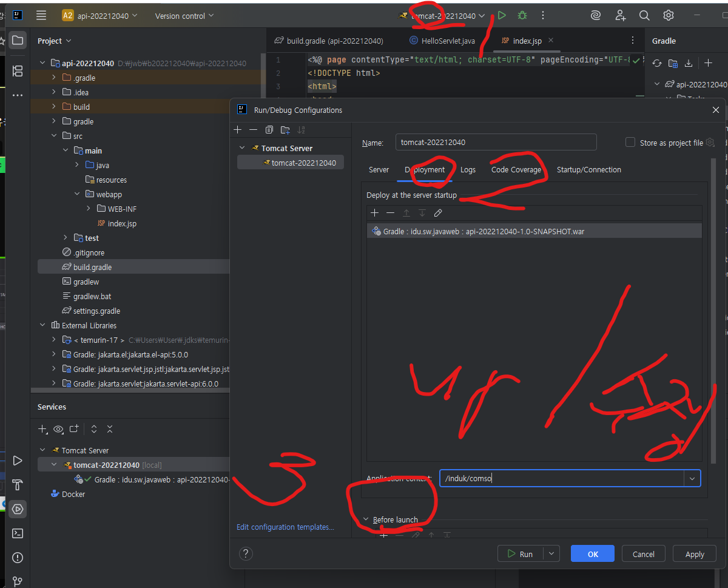This screenshot has height=588, width=728.
Task: Open the main hamburger menu
Action: [41, 16]
